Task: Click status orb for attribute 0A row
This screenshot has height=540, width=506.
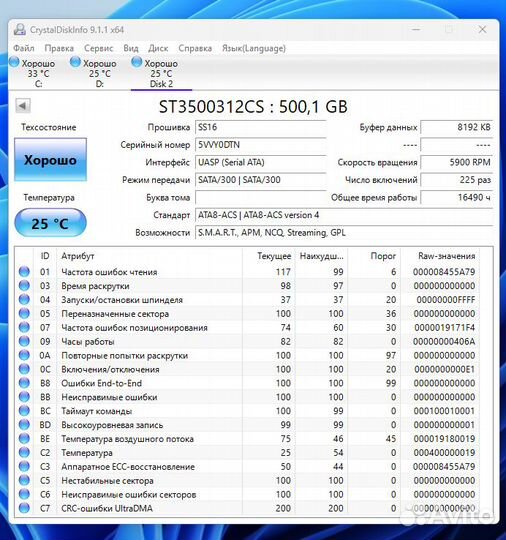Action: pos(24,355)
